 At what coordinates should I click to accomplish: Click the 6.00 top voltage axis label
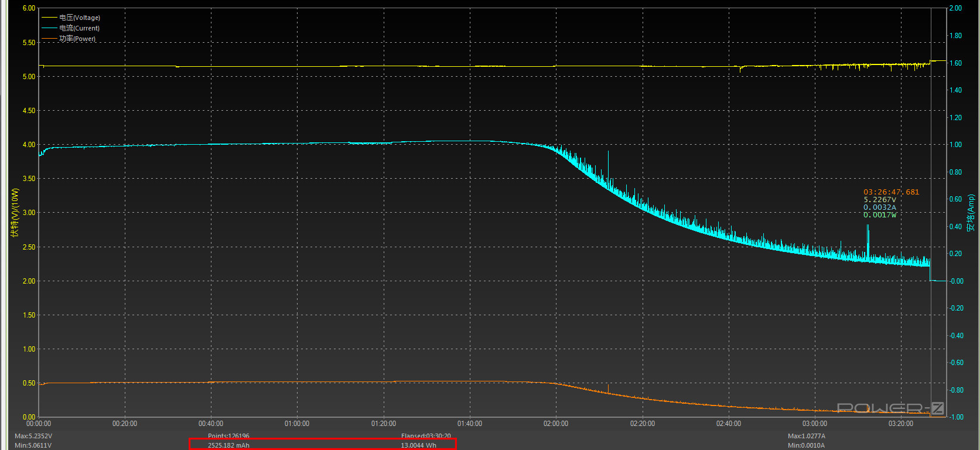(x=29, y=8)
